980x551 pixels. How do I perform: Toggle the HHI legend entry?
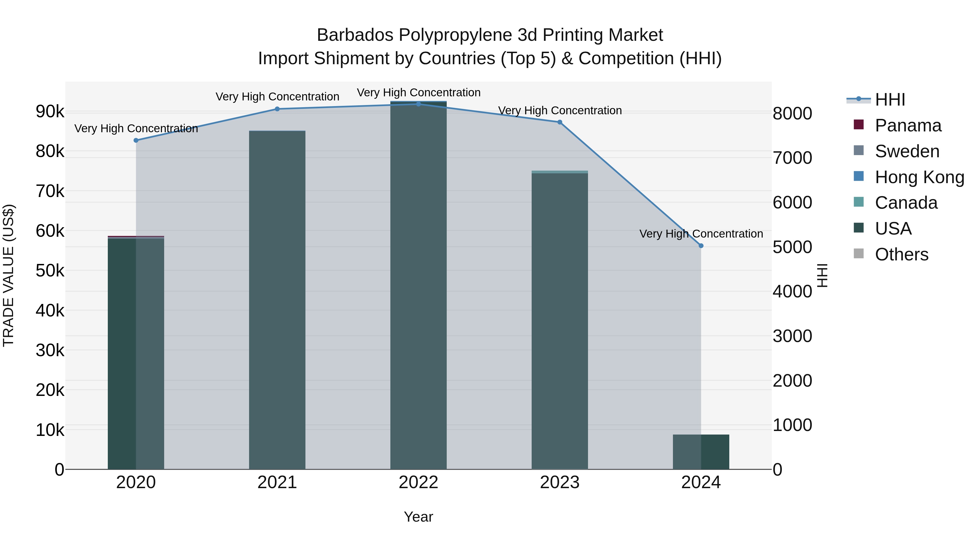pyautogui.click(x=876, y=100)
